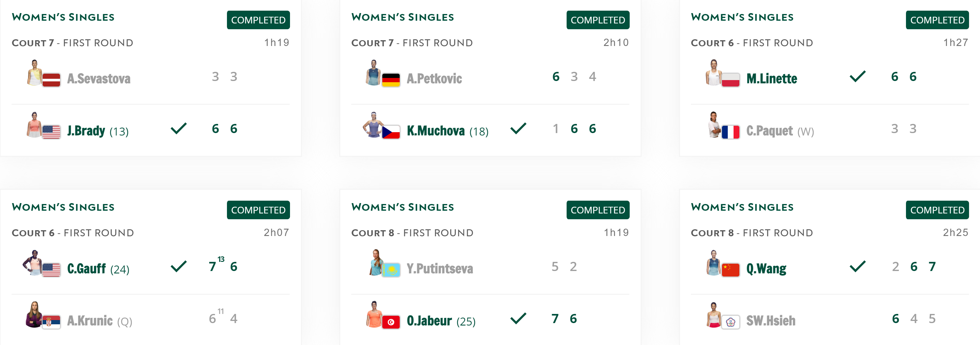The image size is (980, 345).
Task: Click the Women's Singles heading of Petkovic match
Action: pyautogui.click(x=402, y=17)
